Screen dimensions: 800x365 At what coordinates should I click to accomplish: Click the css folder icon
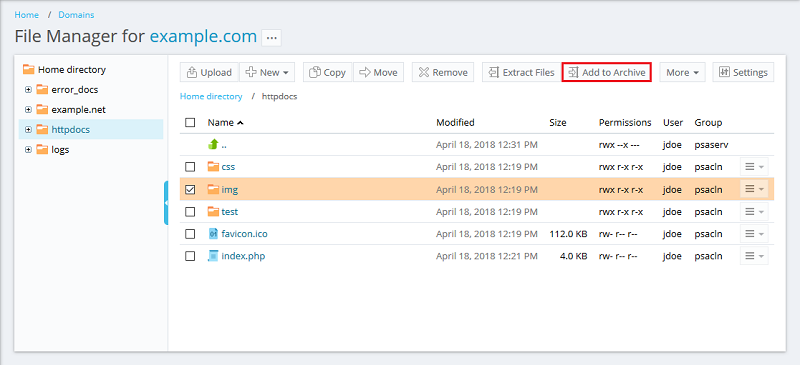coord(213,167)
